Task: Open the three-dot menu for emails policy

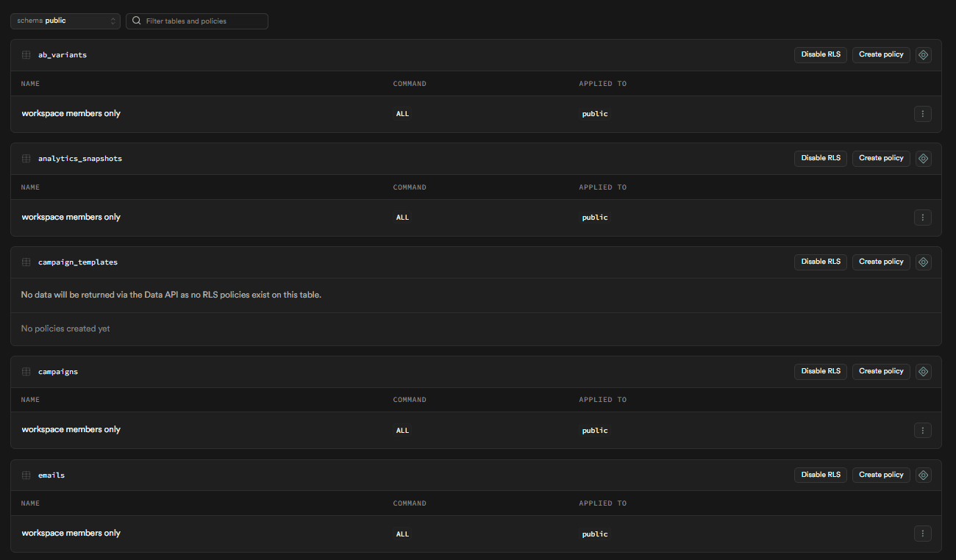Action: pos(923,534)
